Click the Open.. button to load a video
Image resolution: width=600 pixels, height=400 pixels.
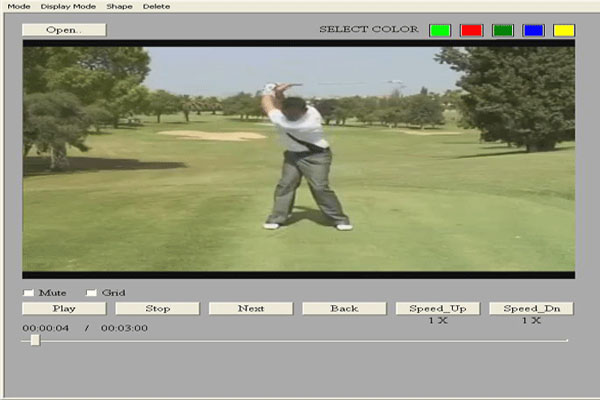[x=64, y=30]
